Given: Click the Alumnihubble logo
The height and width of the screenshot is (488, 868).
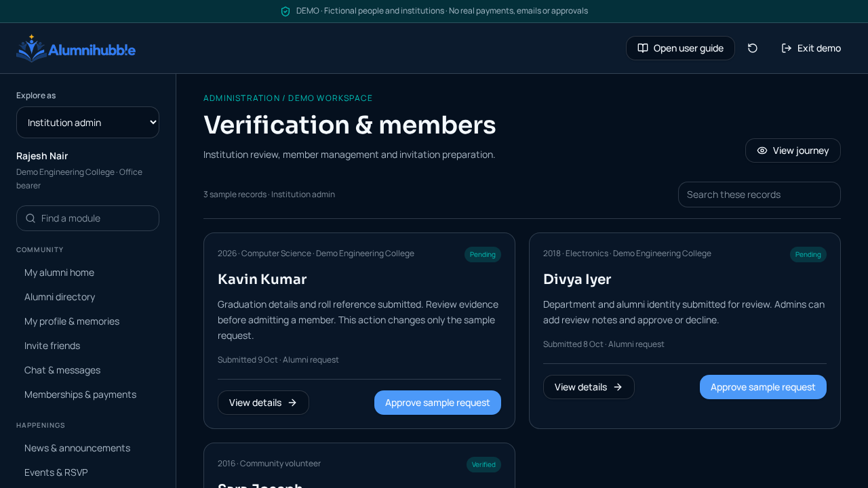Looking at the screenshot, I should 76,48.
